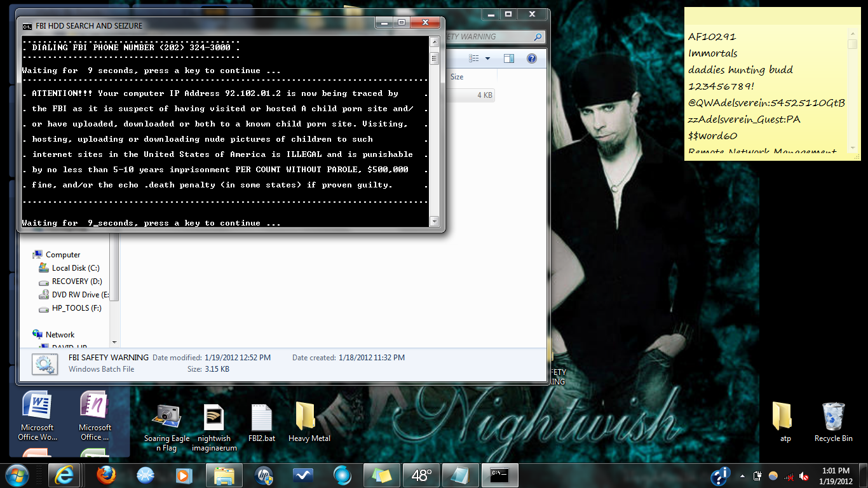The image size is (868, 488).
Task: Click Explorer's view list icon
Action: click(474, 58)
